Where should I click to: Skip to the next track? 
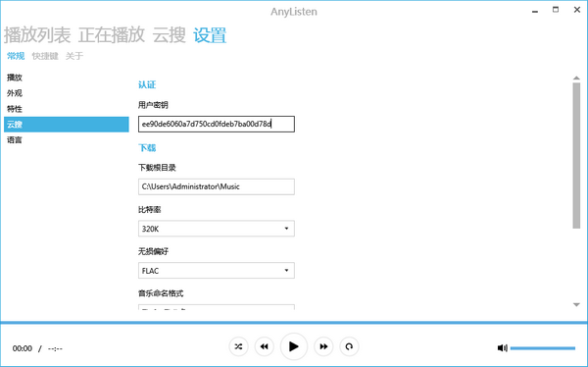(x=323, y=346)
